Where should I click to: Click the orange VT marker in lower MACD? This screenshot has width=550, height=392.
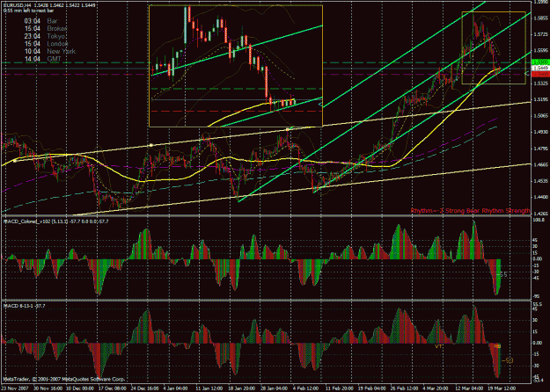coord(438,346)
